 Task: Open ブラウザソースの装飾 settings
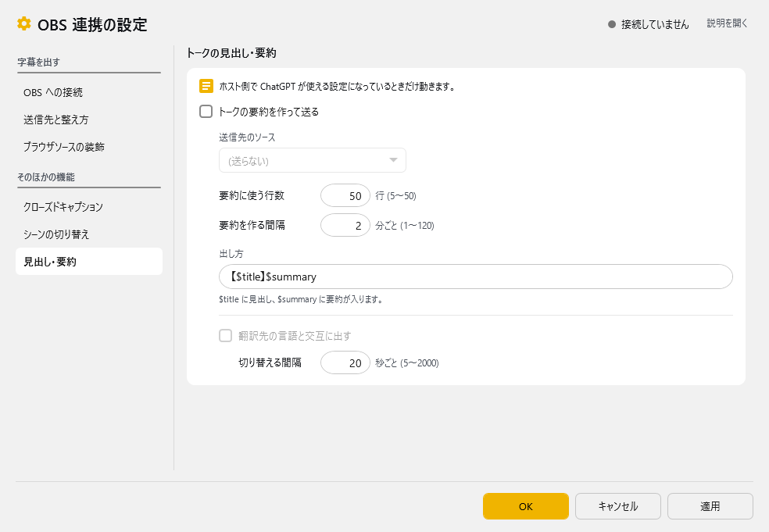(89, 147)
